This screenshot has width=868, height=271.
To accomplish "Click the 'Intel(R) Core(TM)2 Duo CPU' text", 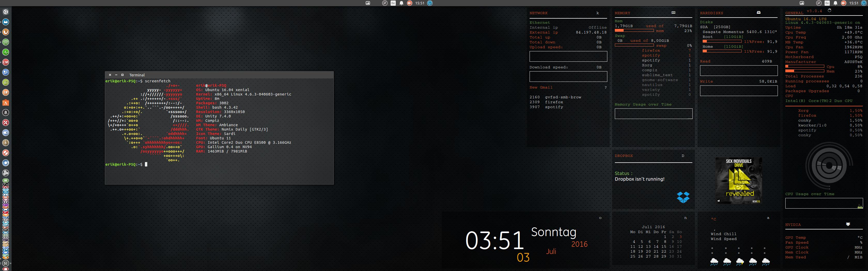I will click(x=819, y=101).
